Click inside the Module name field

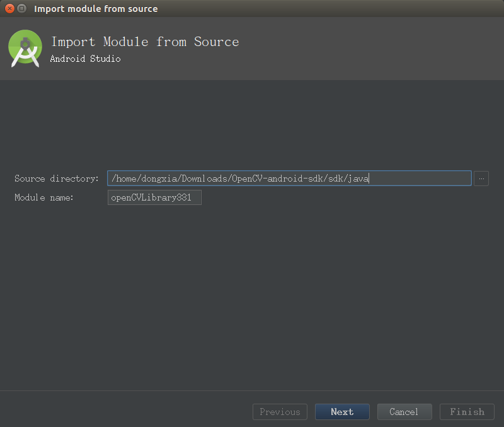154,197
